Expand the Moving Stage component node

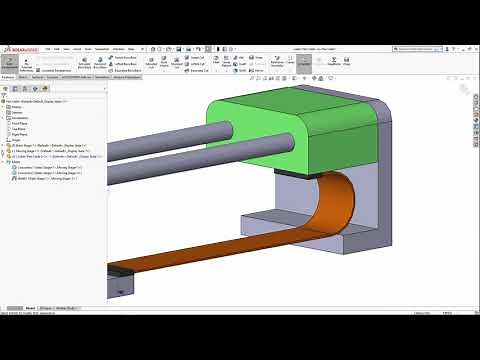point(3,151)
